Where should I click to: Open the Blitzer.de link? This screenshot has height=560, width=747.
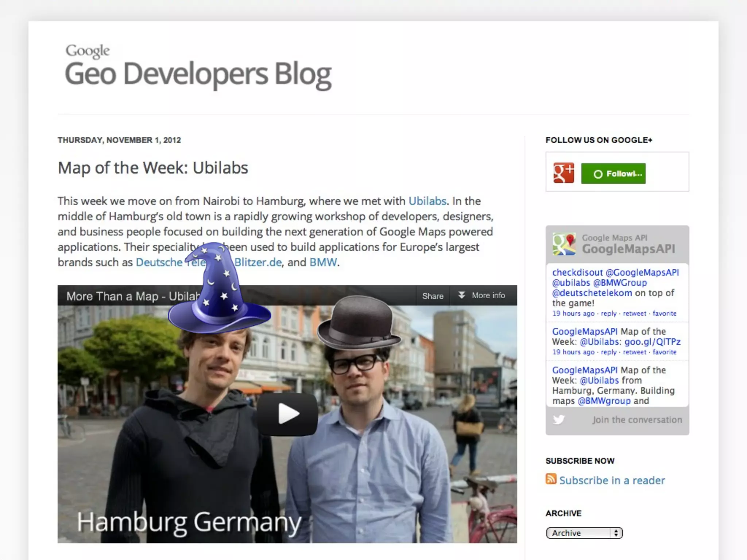click(x=258, y=262)
